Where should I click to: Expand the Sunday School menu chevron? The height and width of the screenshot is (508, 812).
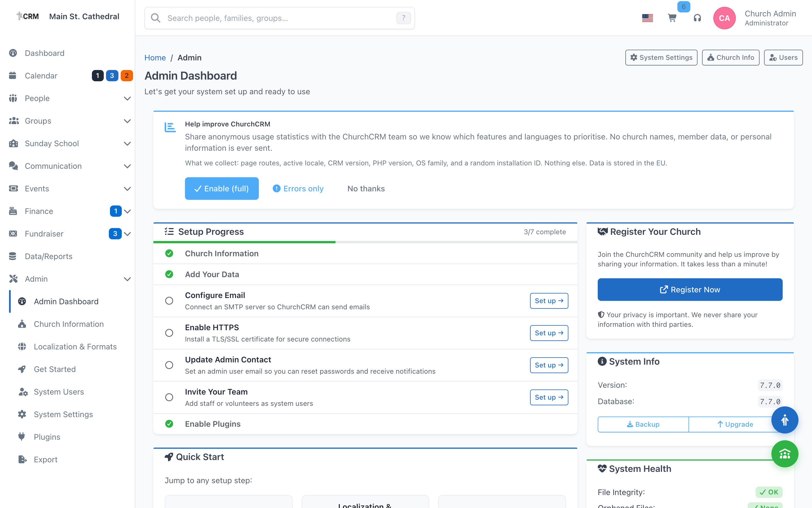pos(127,143)
